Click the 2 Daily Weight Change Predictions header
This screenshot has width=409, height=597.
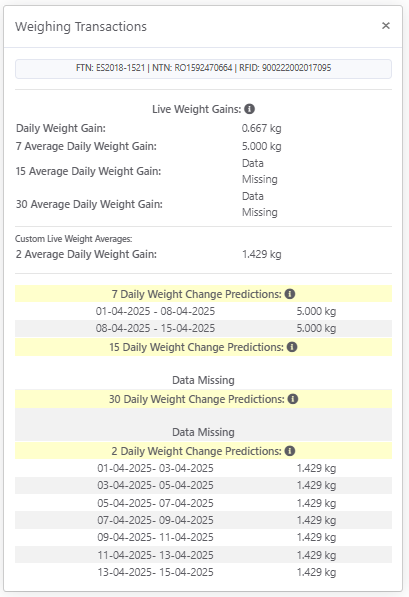pyautogui.click(x=203, y=451)
